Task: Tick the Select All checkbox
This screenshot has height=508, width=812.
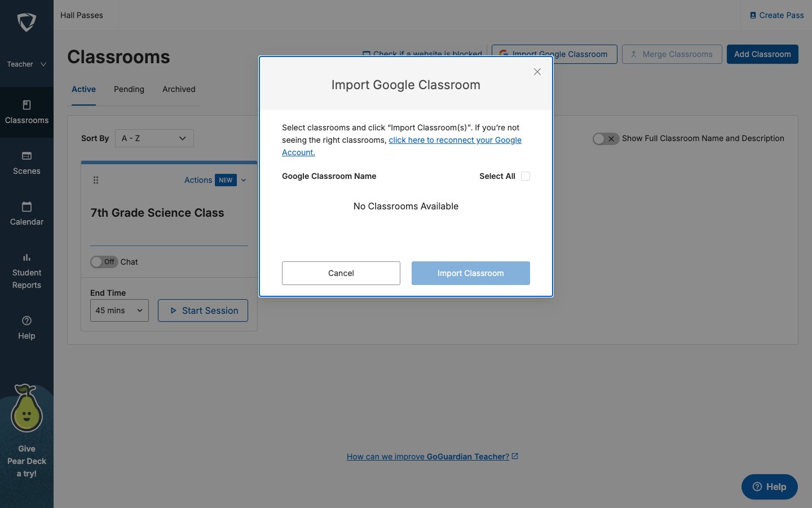Action: coord(526,176)
